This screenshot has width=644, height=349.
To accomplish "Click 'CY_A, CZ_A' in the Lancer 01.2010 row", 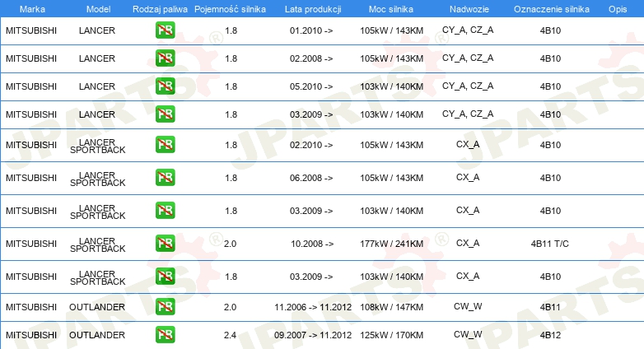I will [468, 30].
